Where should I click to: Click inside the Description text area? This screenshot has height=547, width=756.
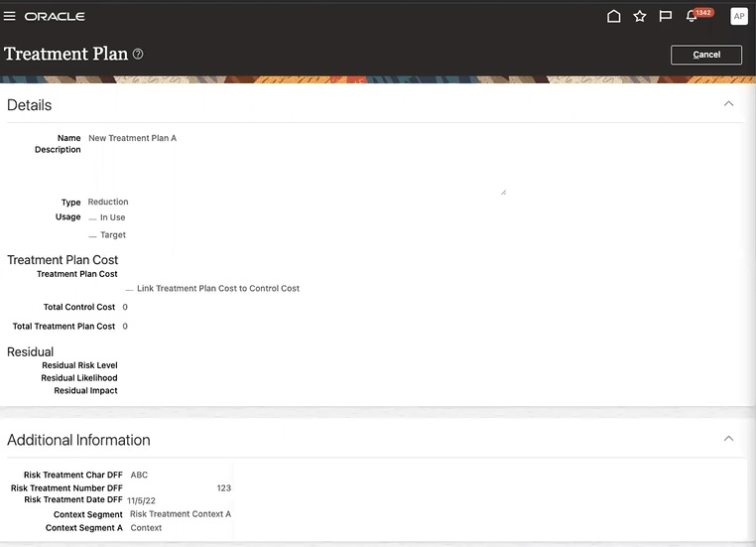pyautogui.click(x=296, y=169)
